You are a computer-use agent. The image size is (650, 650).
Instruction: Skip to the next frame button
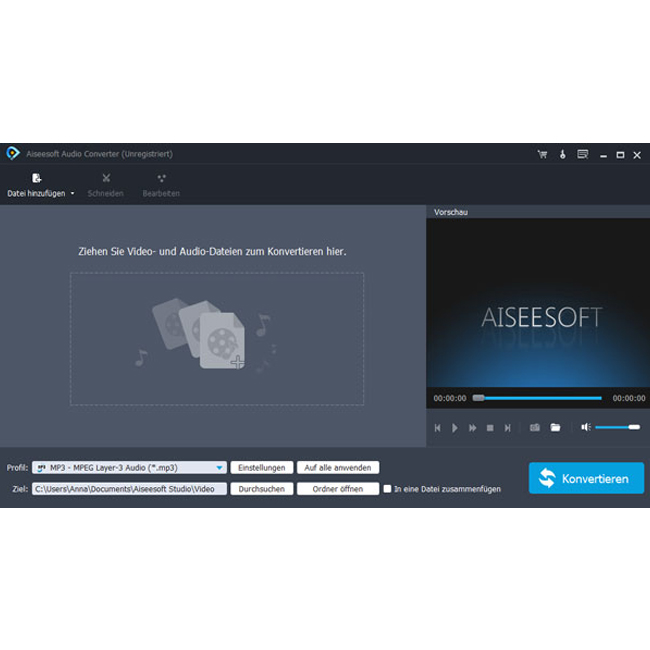(508, 428)
